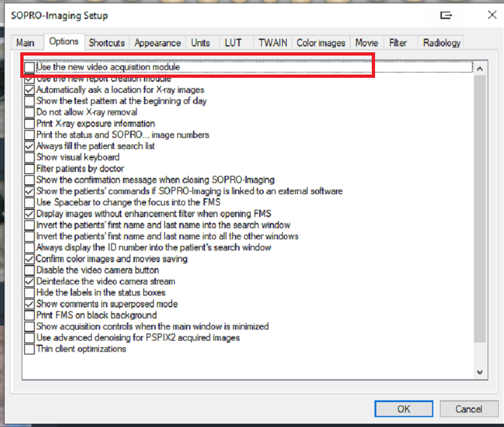Toggle Deinterlace the video camera stream

tap(29, 282)
